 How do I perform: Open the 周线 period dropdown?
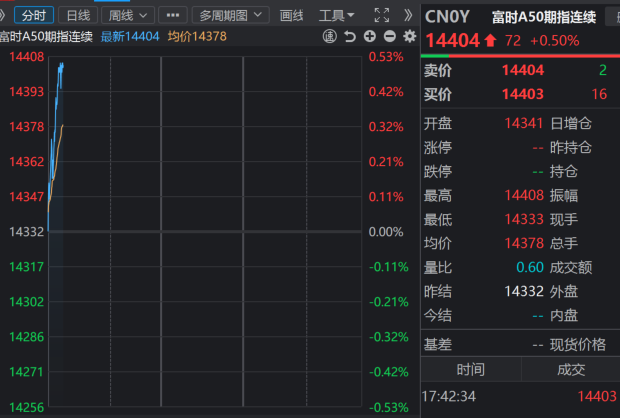(x=128, y=15)
